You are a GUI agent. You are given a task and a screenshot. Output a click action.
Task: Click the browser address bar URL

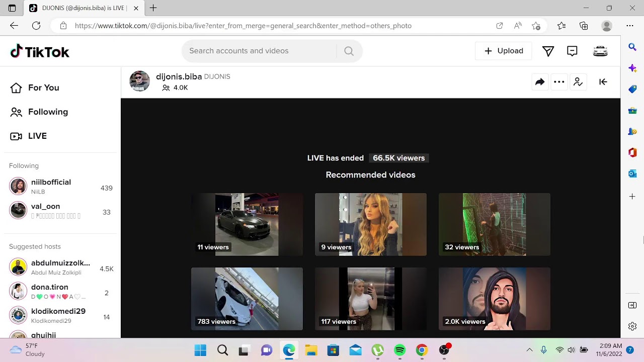point(243,26)
